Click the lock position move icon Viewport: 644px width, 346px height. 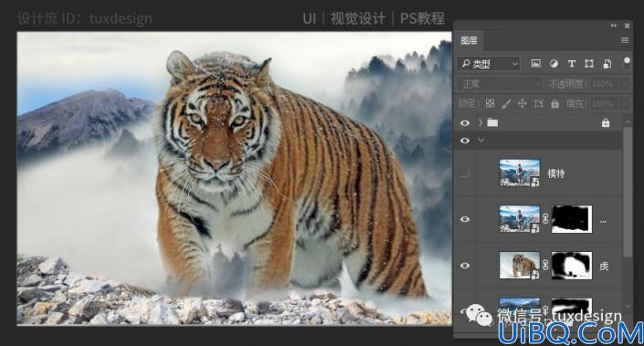click(522, 104)
